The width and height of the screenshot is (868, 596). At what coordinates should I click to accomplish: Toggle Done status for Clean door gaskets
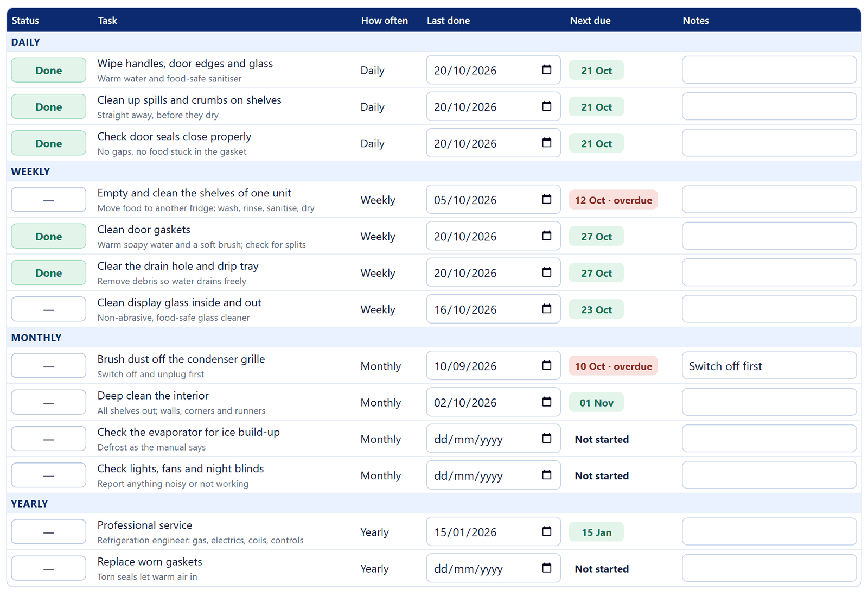click(48, 236)
